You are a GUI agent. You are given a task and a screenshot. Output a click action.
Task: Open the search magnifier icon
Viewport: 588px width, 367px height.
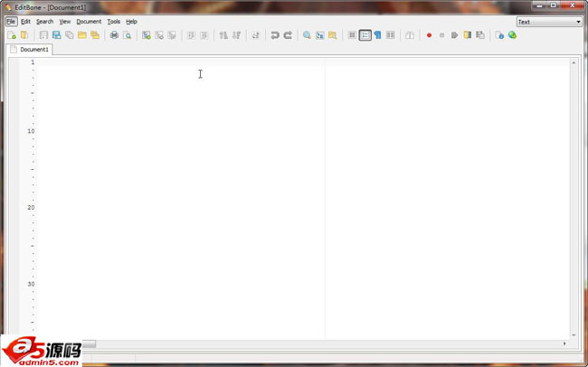pyautogui.click(x=307, y=35)
